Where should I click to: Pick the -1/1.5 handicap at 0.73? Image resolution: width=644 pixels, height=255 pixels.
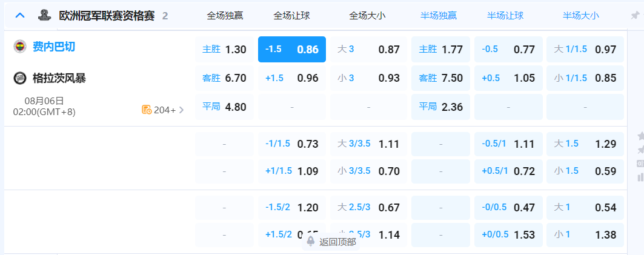point(292,144)
